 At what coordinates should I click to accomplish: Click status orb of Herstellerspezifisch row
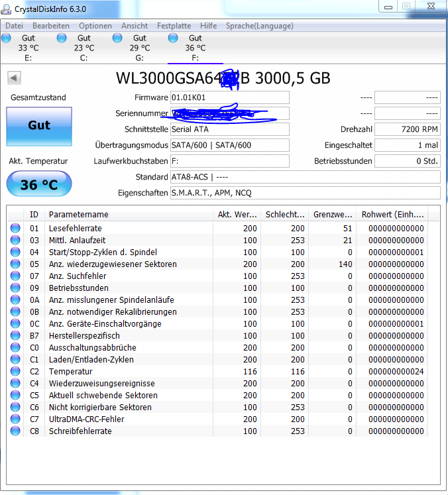[x=15, y=335]
